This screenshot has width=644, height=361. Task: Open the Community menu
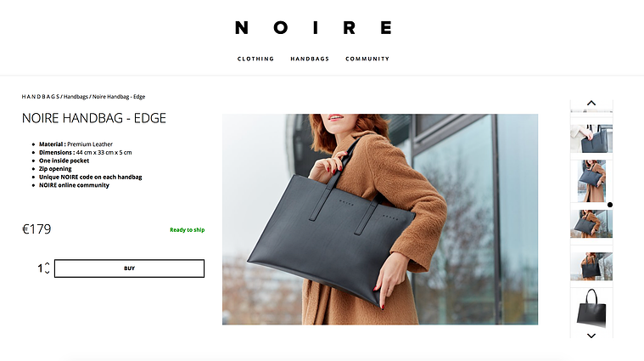(x=367, y=59)
